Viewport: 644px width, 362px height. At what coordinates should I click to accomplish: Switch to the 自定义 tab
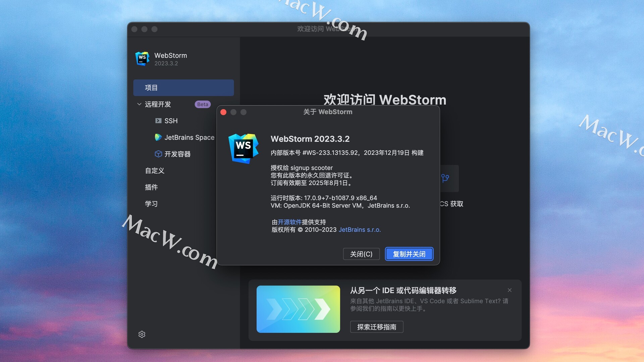[155, 171]
